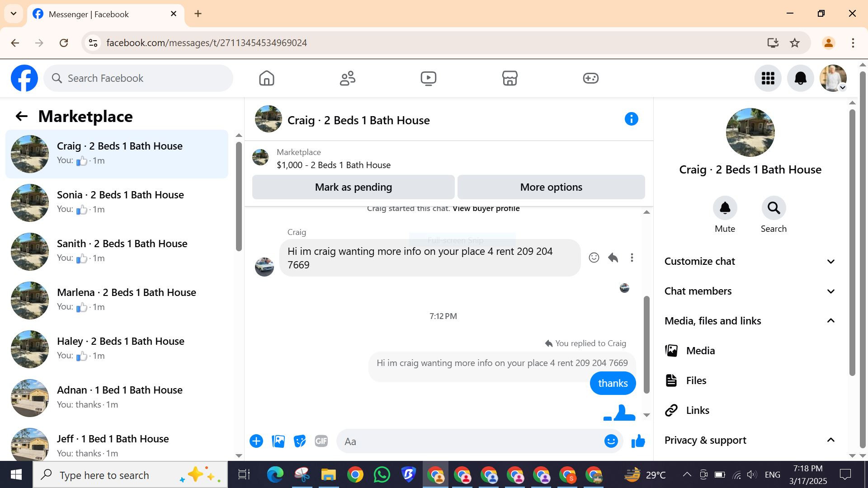
Task: Install app icon in address bar
Action: coord(773,43)
